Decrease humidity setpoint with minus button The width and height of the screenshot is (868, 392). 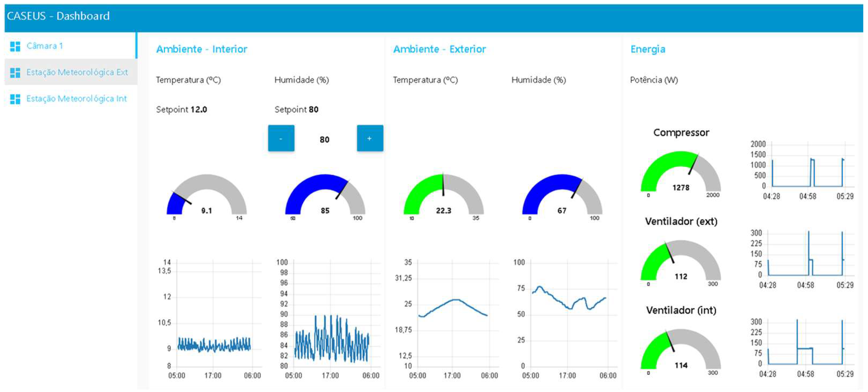coord(281,138)
